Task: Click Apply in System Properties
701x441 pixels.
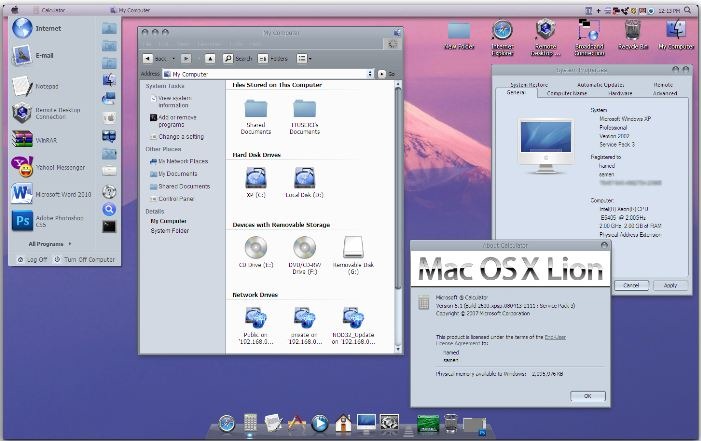Action: [x=670, y=285]
